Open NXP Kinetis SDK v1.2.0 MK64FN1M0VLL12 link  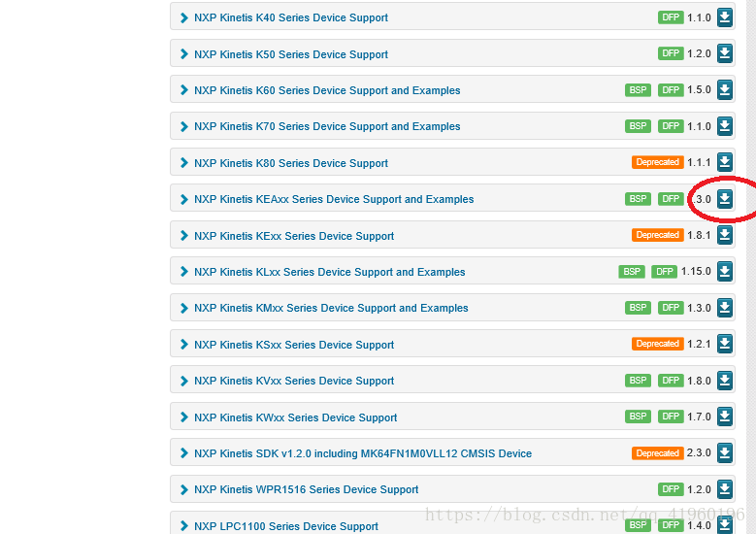pos(363,453)
